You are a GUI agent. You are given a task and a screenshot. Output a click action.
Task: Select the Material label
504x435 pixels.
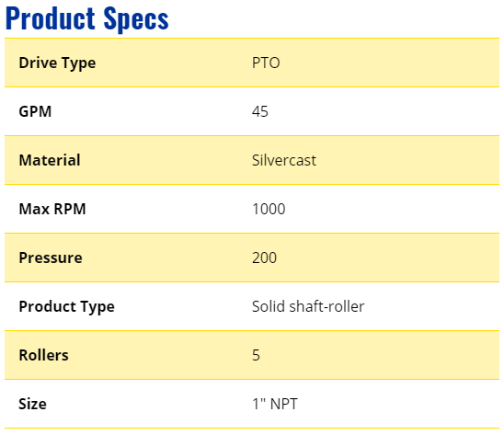pyautogui.click(x=50, y=160)
